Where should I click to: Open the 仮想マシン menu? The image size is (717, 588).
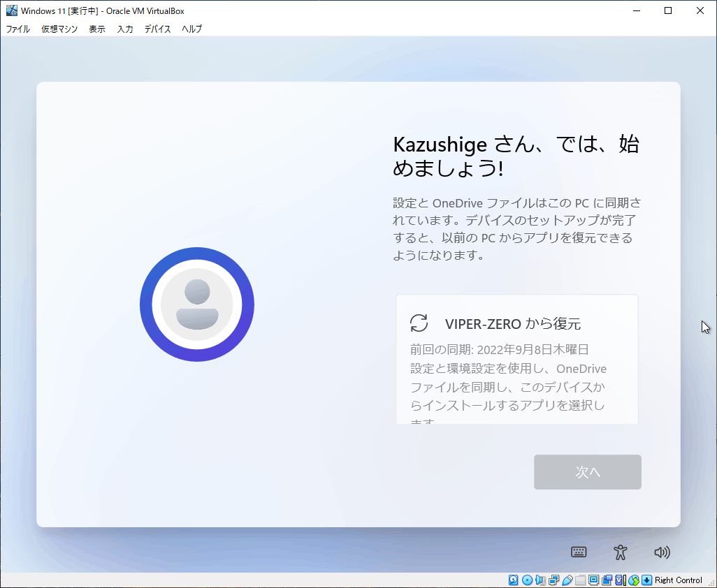click(x=59, y=29)
